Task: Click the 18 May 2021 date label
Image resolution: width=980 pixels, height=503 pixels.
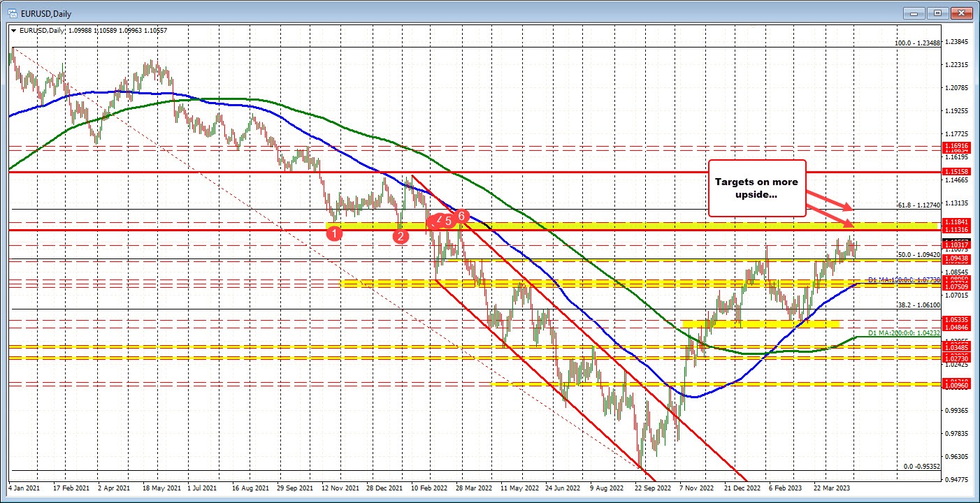Action: tap(162, 488)
